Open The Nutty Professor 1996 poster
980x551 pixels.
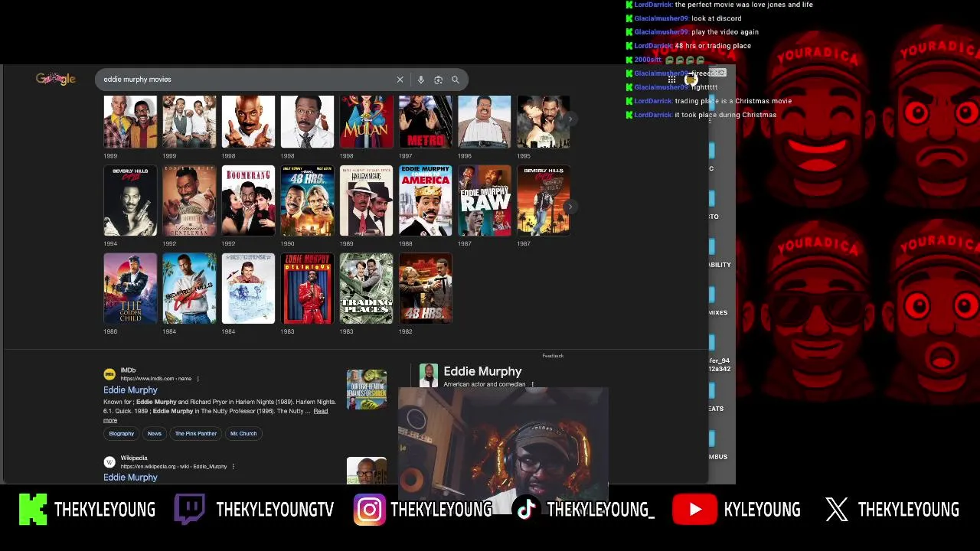pyautogui.click(x=484, y=122)
